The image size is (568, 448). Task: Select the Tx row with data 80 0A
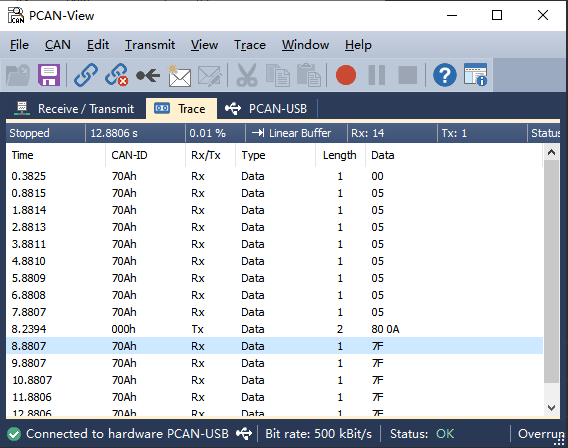click(274, 329)
